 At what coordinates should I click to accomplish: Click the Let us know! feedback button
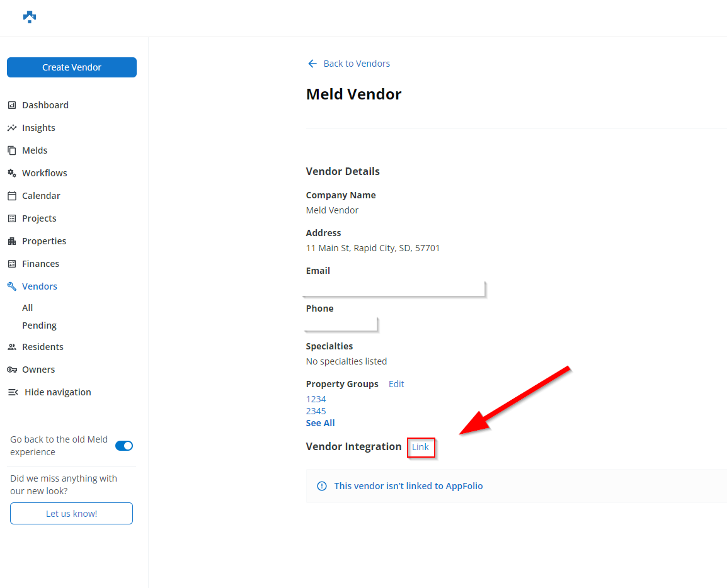coord(71,513)
